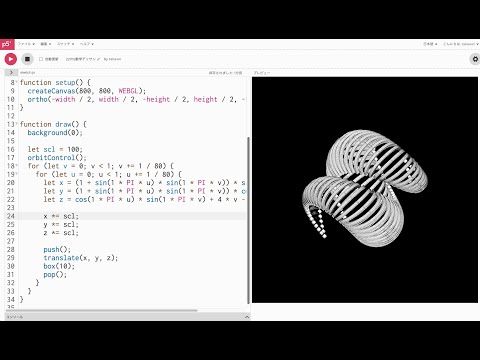
Task: Edit the sketch name via pencil icon
Action: (x=98, y=59)
